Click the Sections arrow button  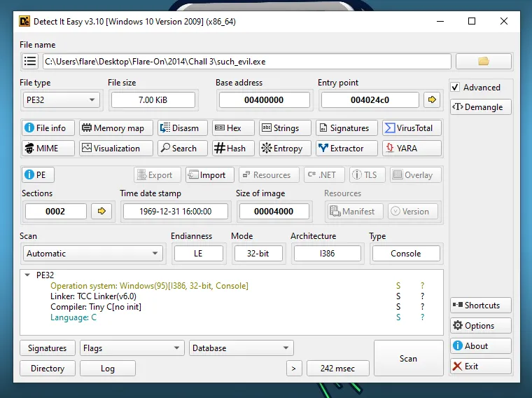click(x=102, y=211)
